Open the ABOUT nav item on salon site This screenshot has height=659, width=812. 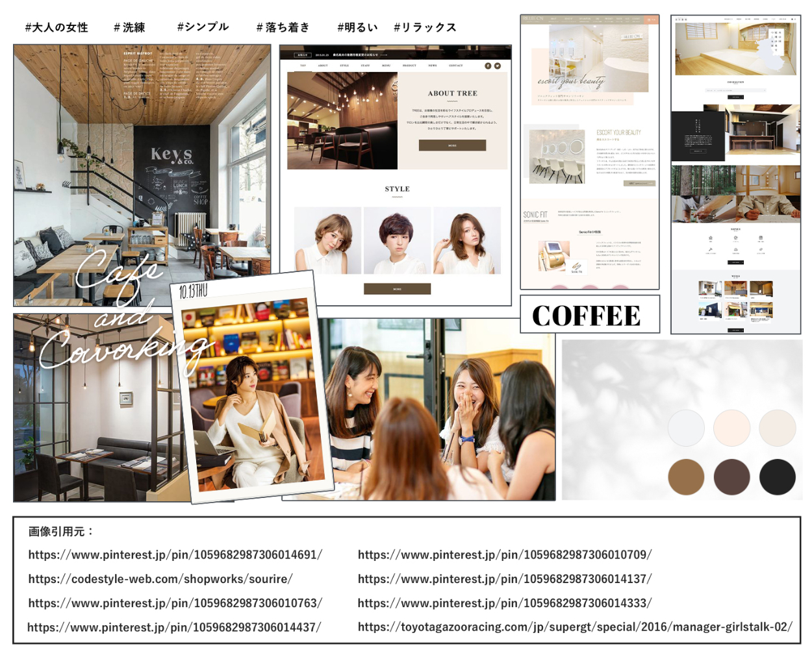coord(323,66)
